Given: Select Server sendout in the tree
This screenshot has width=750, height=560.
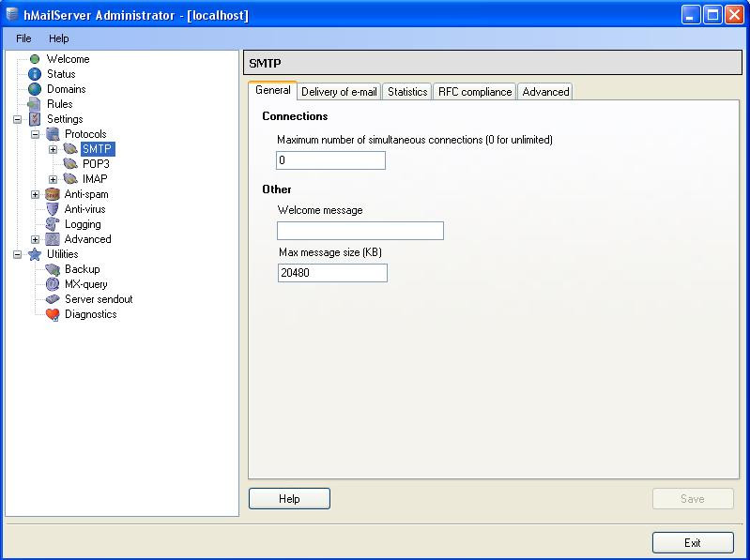Looking at the screenshot, I should pos(99,299).
